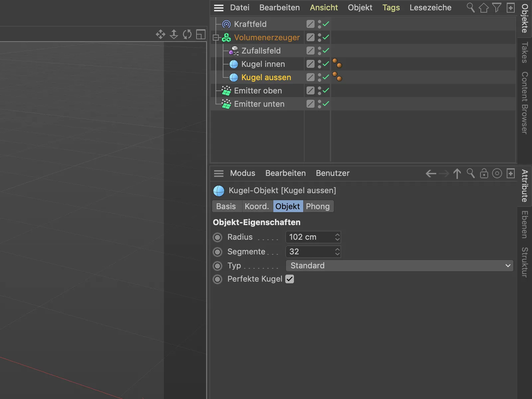Select Phong tag on Kugel innen
The width and height of the screenshot is (532, 399).
coord(337,63)
